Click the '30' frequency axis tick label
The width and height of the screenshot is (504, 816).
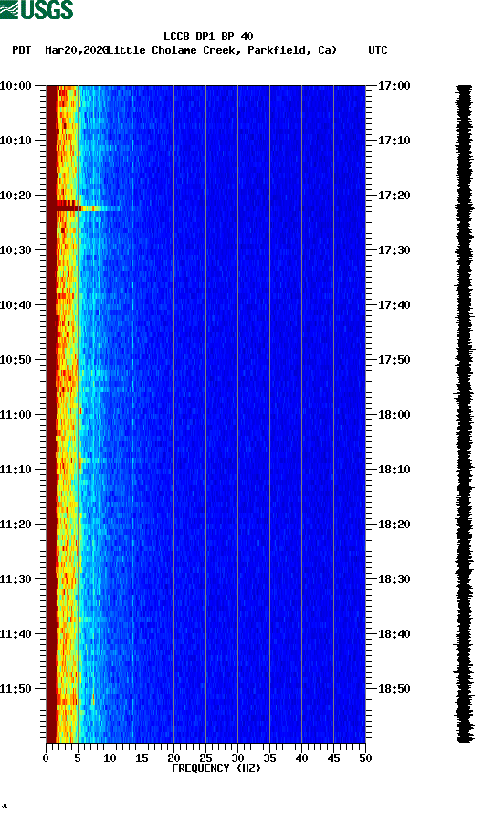coord(237,758)
